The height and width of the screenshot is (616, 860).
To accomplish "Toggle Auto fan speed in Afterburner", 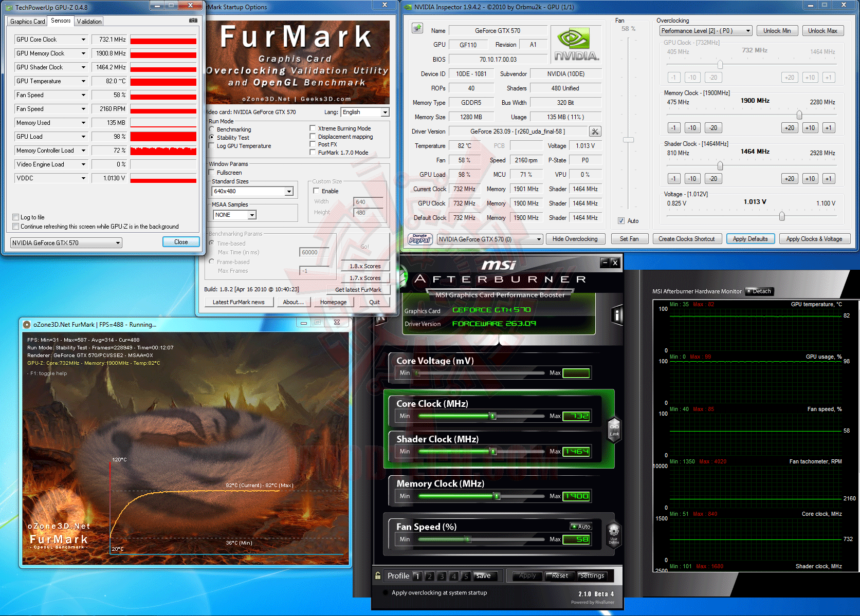I will 581,527.
